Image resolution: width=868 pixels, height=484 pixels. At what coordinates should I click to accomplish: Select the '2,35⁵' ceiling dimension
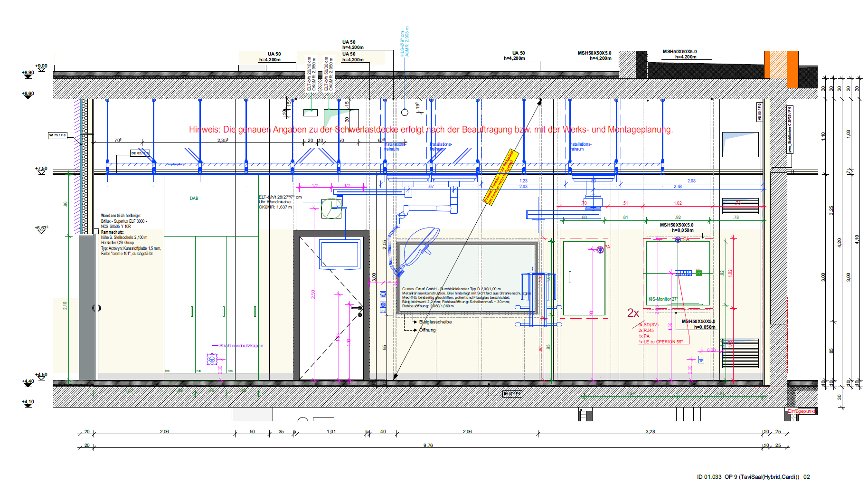(223, 141)
